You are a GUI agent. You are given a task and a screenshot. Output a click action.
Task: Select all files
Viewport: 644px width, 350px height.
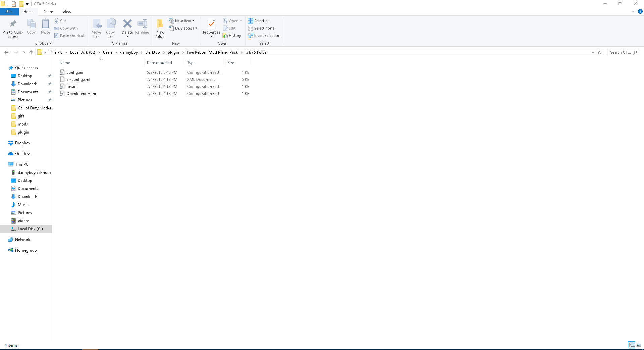pos(259,21)
